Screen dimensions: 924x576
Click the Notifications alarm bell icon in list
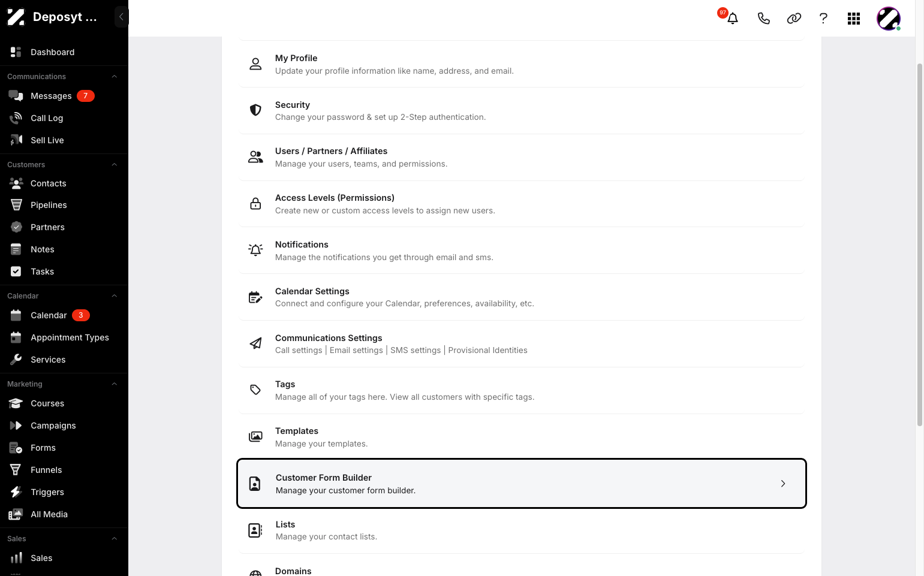coord(255,250)
